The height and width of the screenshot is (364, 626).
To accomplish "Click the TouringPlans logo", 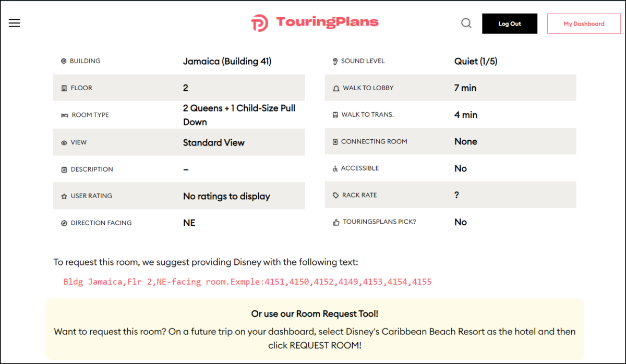I will [x=314, y=22].
